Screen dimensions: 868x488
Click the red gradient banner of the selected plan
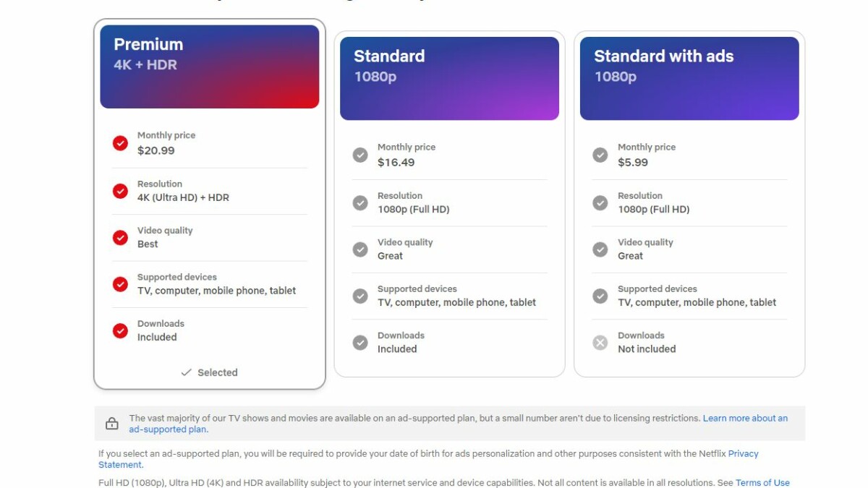(x=209, y=65)
